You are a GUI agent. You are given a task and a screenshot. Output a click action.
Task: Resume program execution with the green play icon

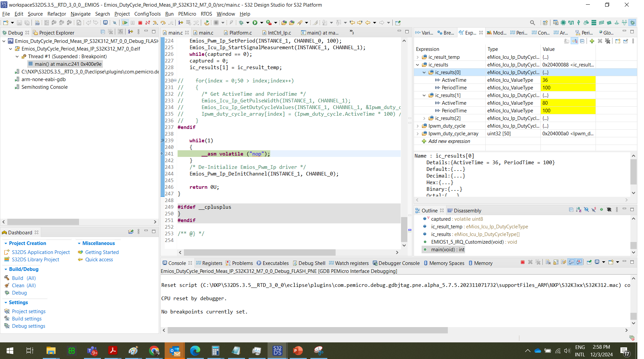(125, 22)
